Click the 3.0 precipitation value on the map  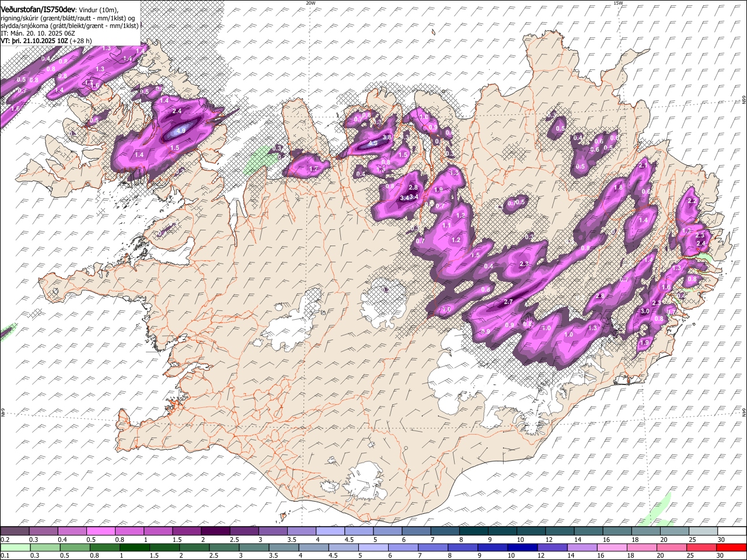click(645, 311)
